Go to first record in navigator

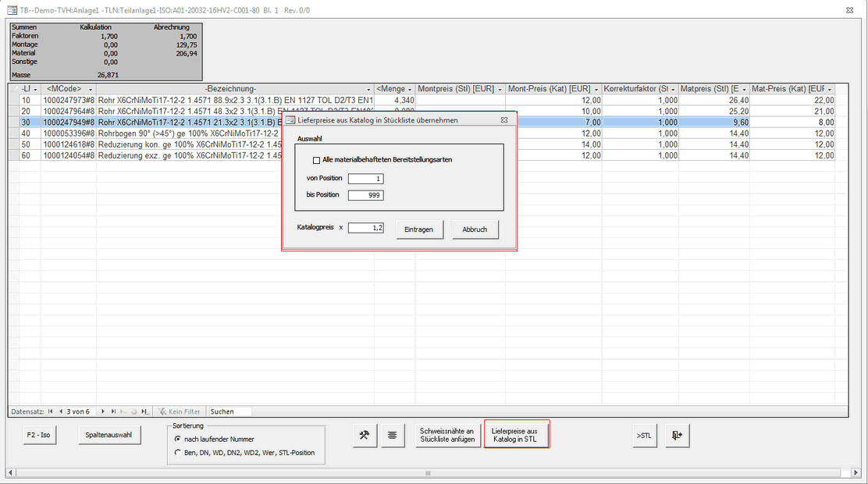click(x=51, y=411)
